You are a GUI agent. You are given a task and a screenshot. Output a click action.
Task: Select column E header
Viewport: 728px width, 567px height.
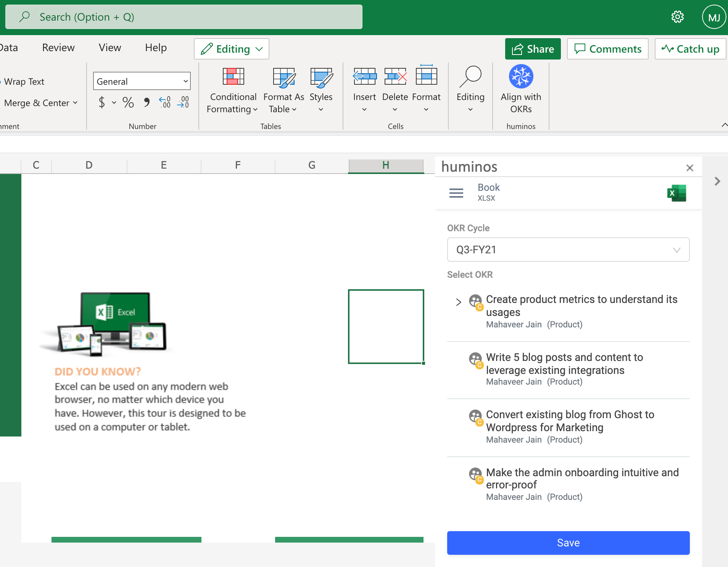click(164, 165)
